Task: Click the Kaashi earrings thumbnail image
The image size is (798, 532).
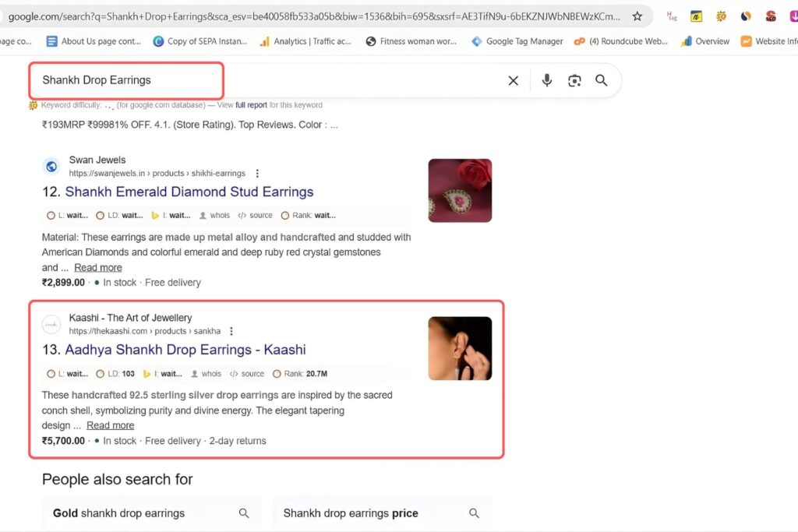Action: pos(460,348)
